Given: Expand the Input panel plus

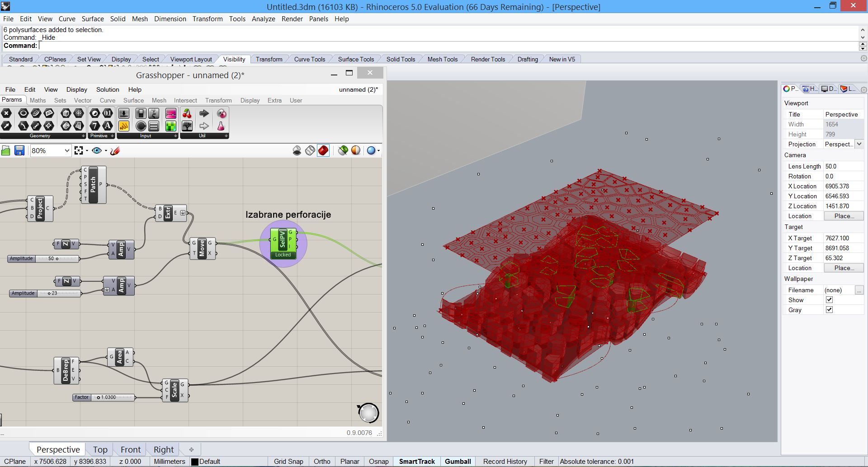Looking at the screenshot, I should (175, 136).
